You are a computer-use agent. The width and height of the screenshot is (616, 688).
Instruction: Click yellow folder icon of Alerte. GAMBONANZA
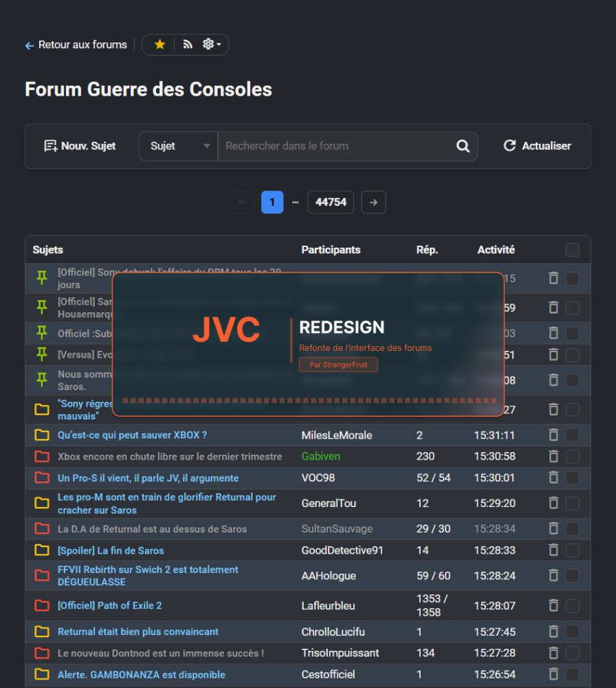pos(42,674)
